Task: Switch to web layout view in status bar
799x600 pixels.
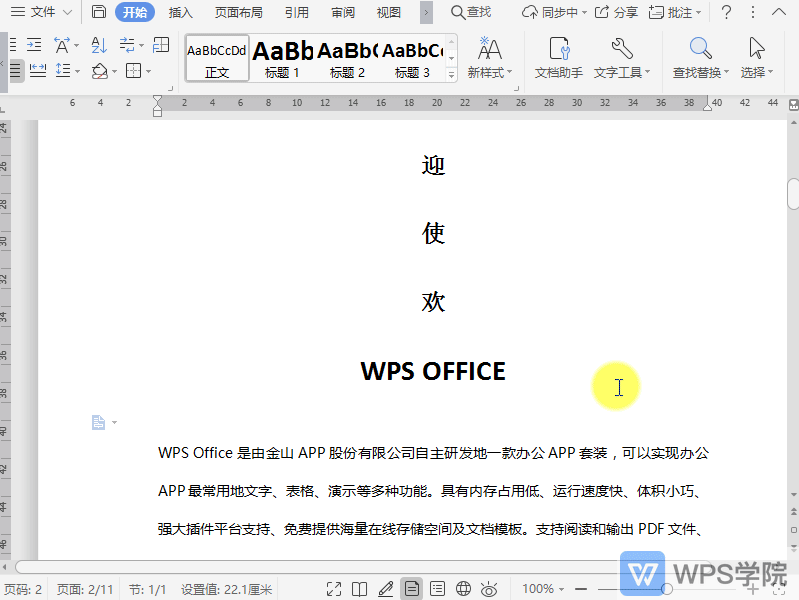Action: [x=463, y=589]
